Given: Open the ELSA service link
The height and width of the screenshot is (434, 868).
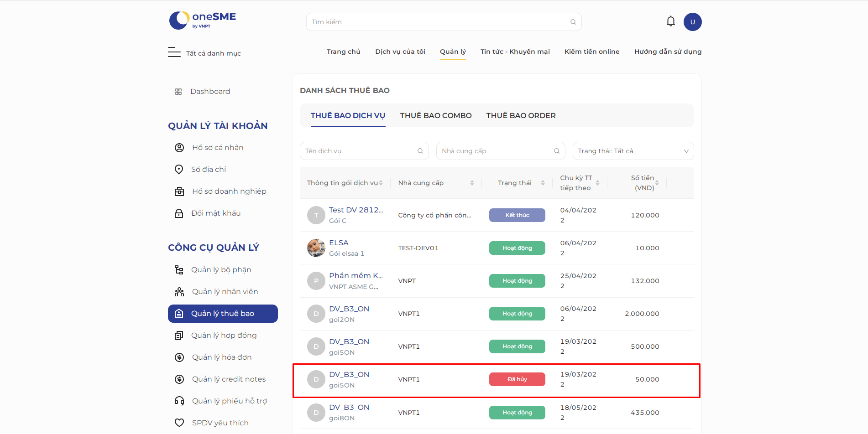Looking at the screenshot, I should (339, 243).
